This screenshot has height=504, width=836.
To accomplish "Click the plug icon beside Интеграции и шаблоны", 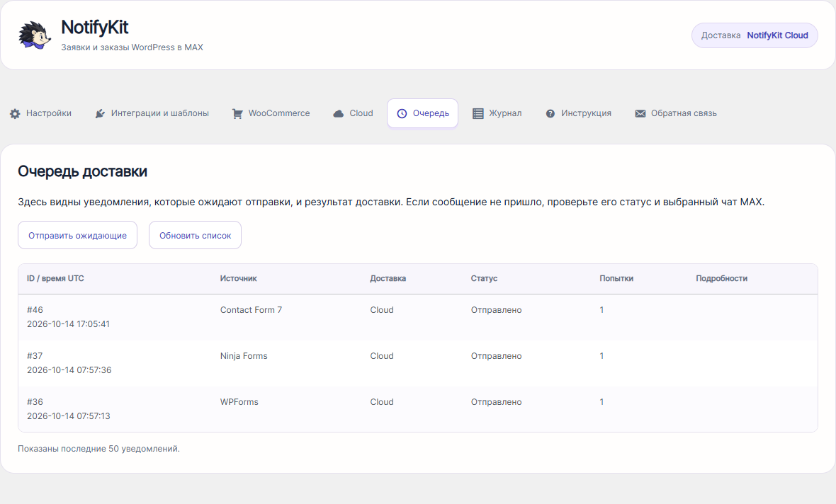I will pyautogui.click(x=100, y=113).
